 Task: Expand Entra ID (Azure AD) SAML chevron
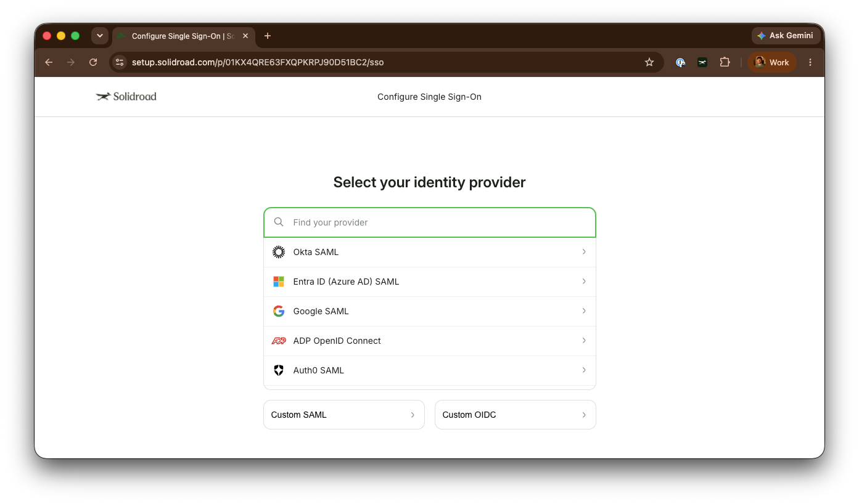tap(583, 282)
